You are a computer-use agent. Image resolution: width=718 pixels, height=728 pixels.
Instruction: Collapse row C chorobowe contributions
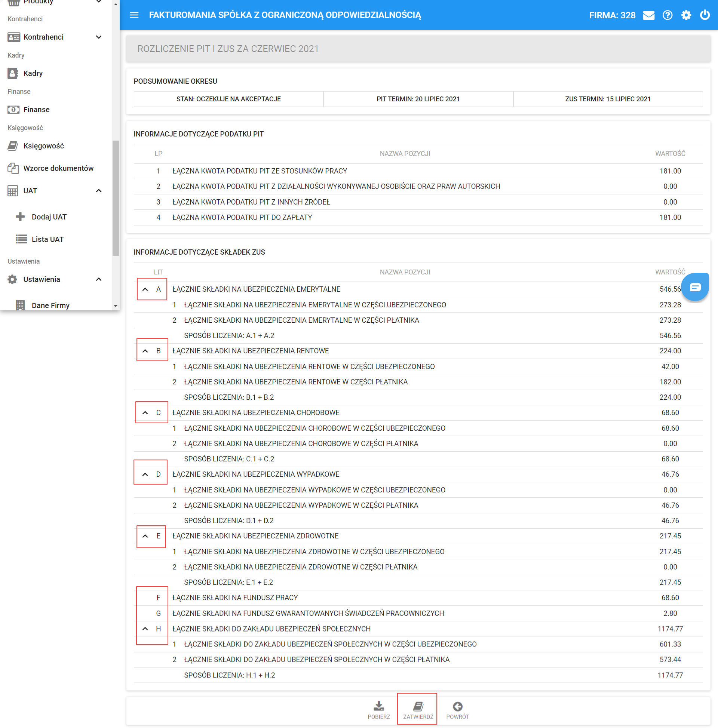click(x=145, y=413)
